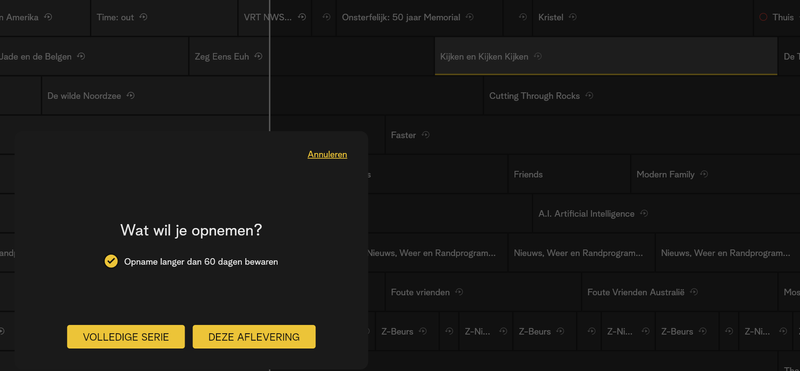Viewport: 800px width, 371px height.
Task: Click replay icon after Onsterfelijk: 50 jaar Memorial
Action: 470,17
